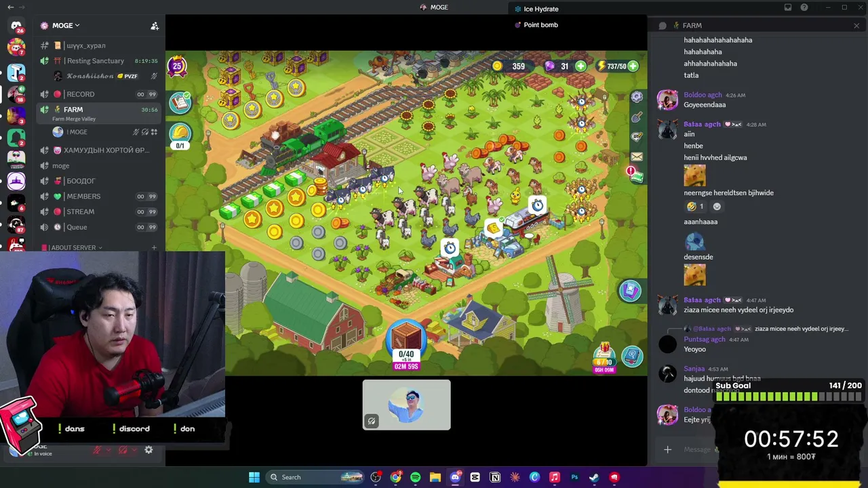Open the cash offer icon with alert
868x488 pixels.
635,176
